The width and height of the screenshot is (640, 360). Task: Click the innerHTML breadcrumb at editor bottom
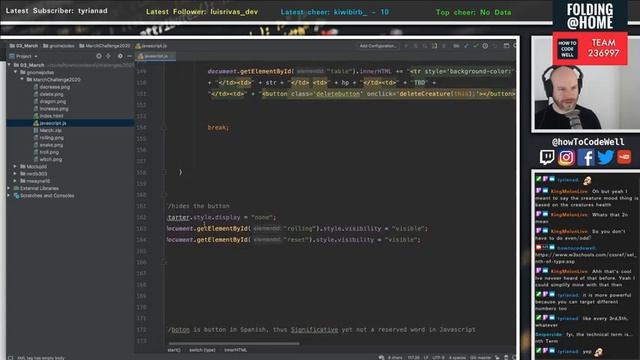[236, 350]
